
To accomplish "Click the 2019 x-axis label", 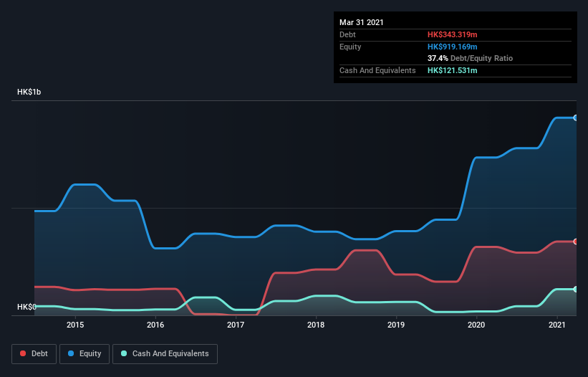I will pyautogui.click(x=396, y=325).
